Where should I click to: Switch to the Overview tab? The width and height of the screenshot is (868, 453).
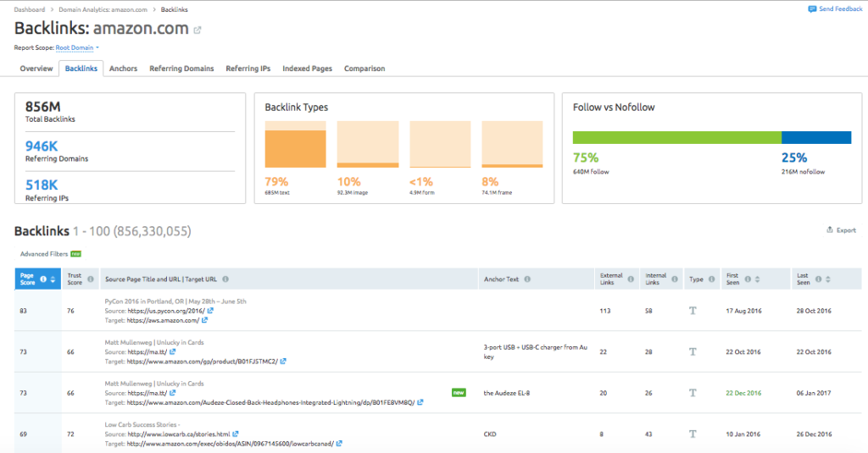[x=36, y=69]
